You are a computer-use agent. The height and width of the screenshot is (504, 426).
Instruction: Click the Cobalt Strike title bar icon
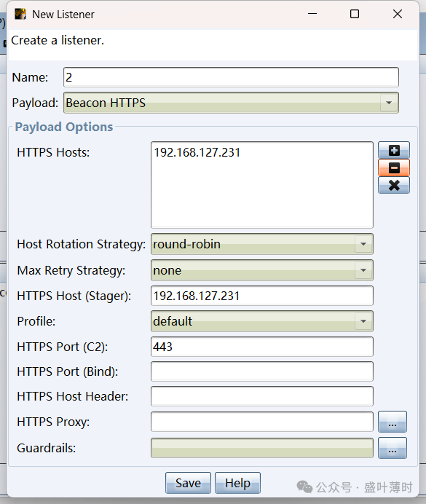(20, 14)
